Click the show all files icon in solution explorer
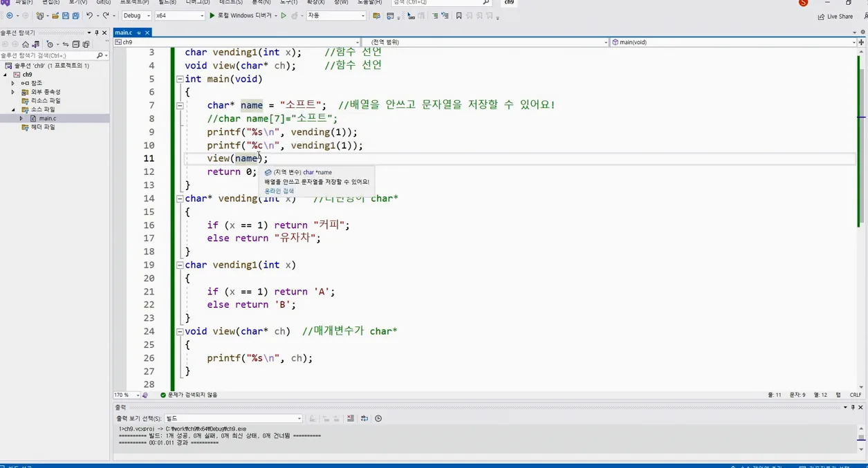The height and width of the screenshot is (468, 868). coord(86,44)
